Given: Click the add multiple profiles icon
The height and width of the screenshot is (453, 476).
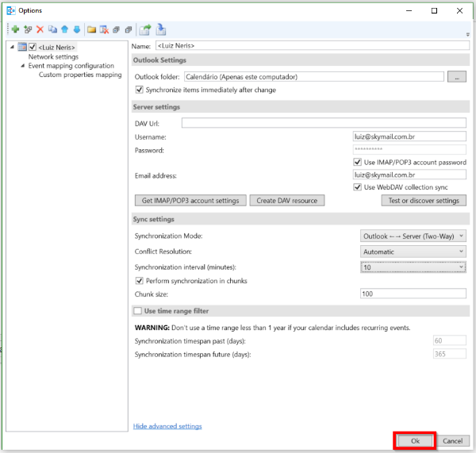Looking at the screenshot, I should tap(28, 29).
